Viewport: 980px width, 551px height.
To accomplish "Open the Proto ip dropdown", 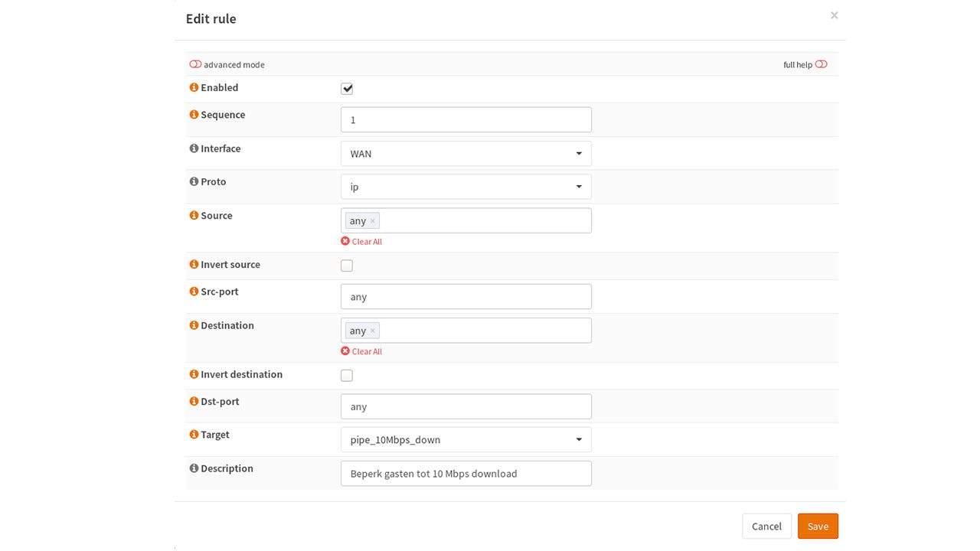I will click(465, 187).
